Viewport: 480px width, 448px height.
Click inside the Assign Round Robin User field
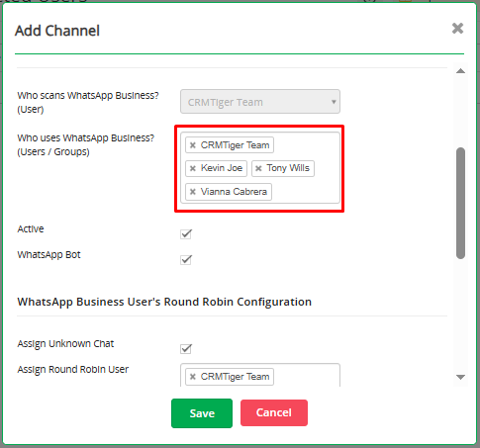[260, 375]
